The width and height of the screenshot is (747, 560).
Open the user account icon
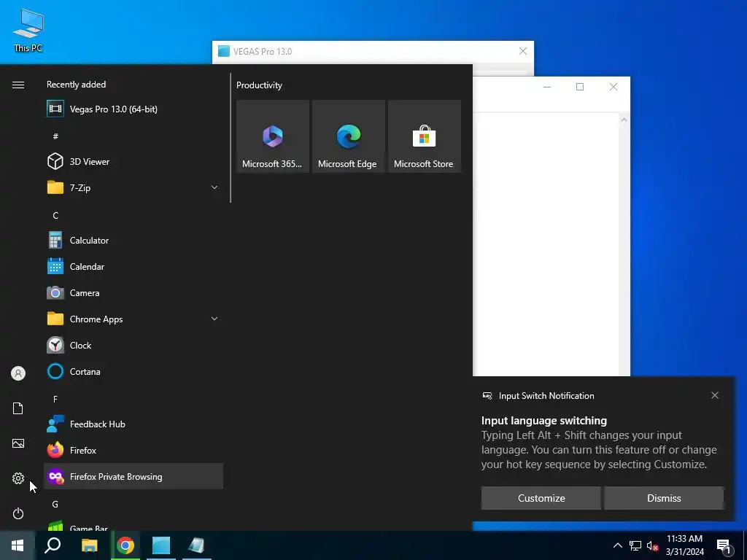[18, 373]
